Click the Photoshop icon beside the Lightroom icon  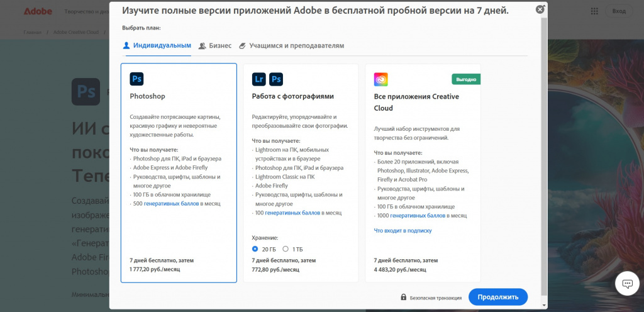[276, 79]
